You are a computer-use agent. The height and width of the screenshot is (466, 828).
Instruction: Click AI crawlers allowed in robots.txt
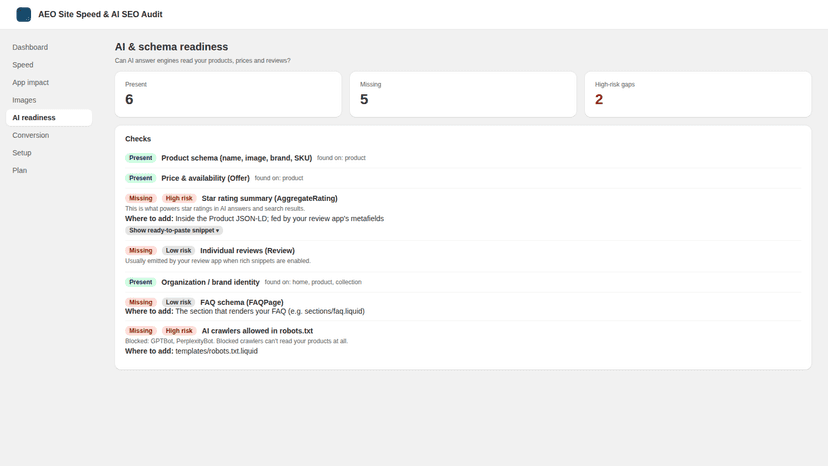pyautogui.click(x=257, y=331)
